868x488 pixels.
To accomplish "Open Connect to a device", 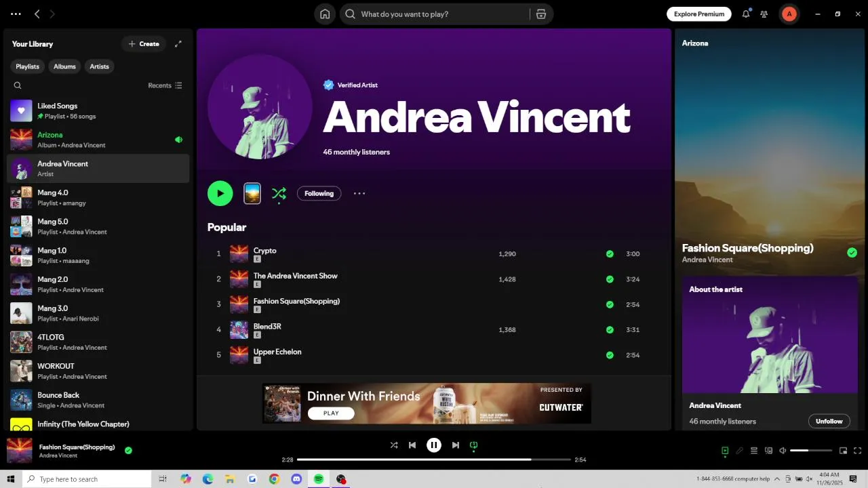I will (768, 451).
